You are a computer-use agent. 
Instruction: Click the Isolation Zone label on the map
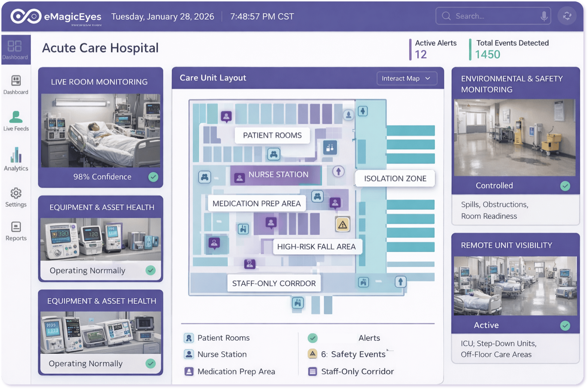pyautogui.click(x=395, y=178)
